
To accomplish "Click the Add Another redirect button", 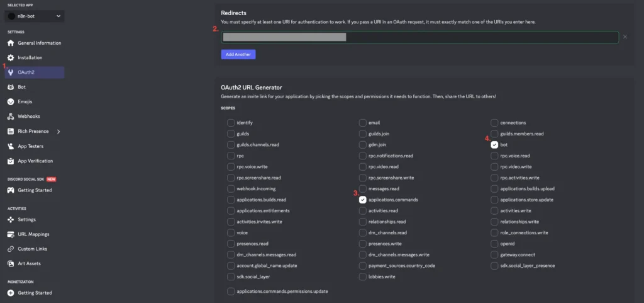I will (238, 55).
